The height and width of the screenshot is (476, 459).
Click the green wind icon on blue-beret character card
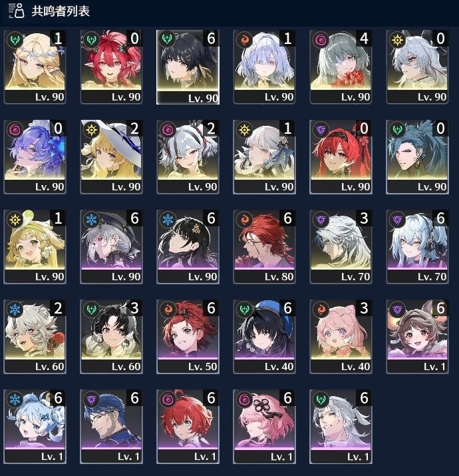[x=245, y=310]
